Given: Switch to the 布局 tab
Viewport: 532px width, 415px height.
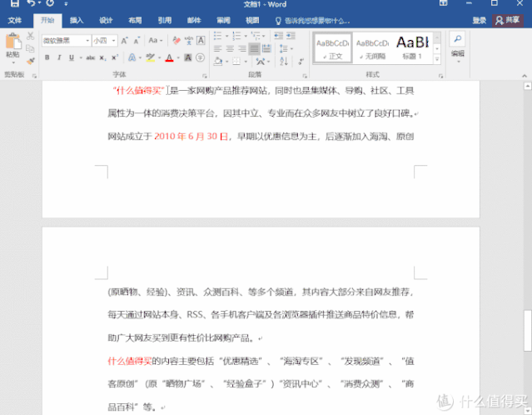Looking at the screenshot, I should click(x=135, y=21).
